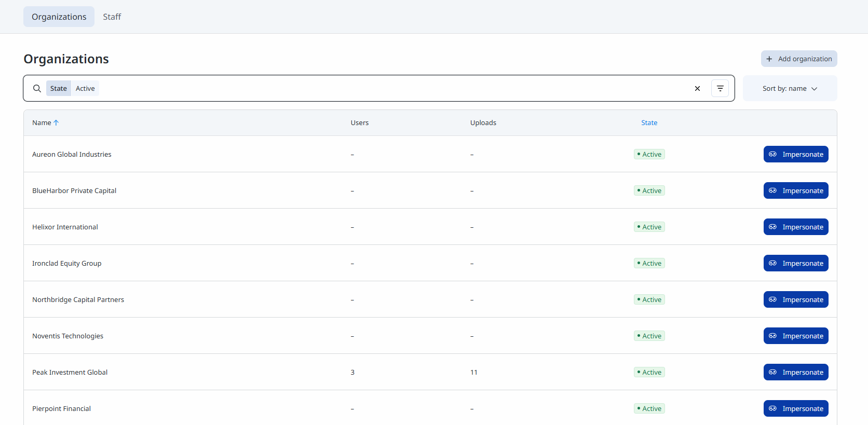This screenshot has height=425, width=868.
Task: Select the Organizations tab
Action: pyautogui.click(x=59, y=17)
